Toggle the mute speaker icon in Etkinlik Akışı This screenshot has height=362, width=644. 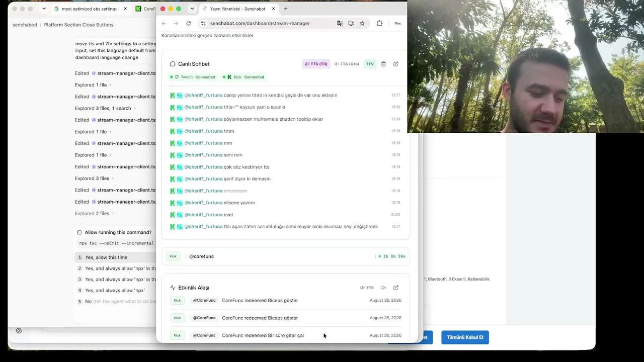click(383, 288)
